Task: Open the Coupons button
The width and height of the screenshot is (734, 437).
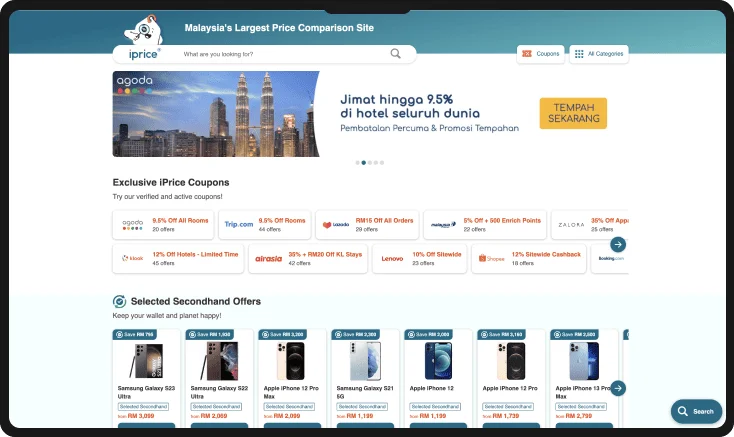Action: click(541, 54)
